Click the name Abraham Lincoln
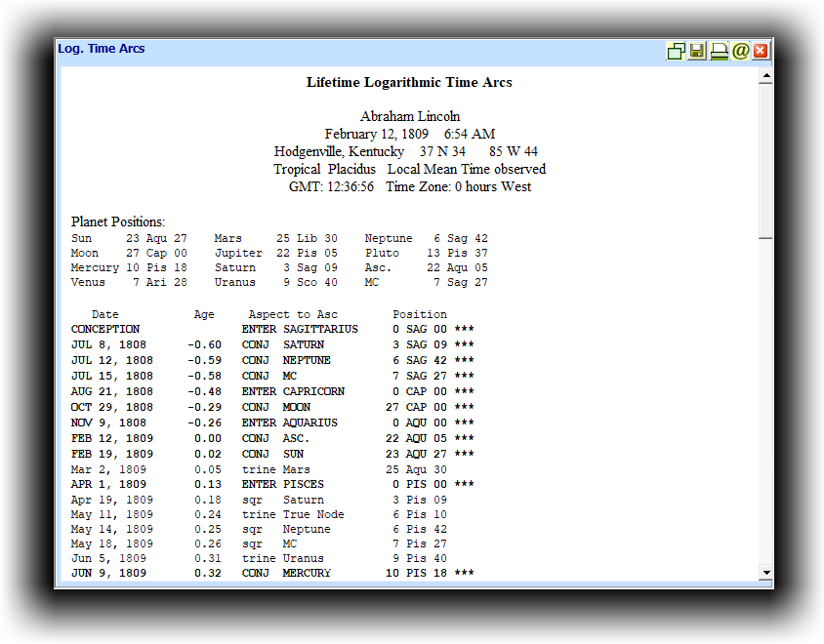This screenshot has width=824, height=644. pyautogui.click(x=409, y=116)
